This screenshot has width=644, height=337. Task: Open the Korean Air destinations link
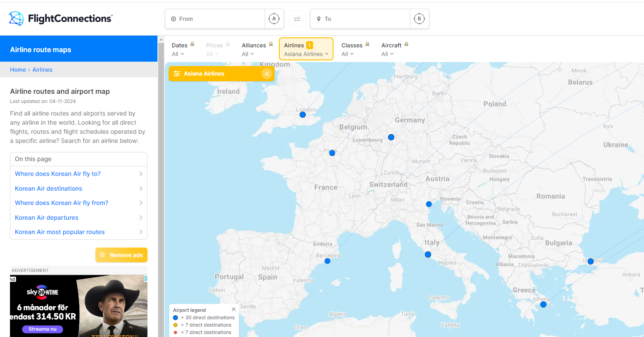click(x=49, y=188)
